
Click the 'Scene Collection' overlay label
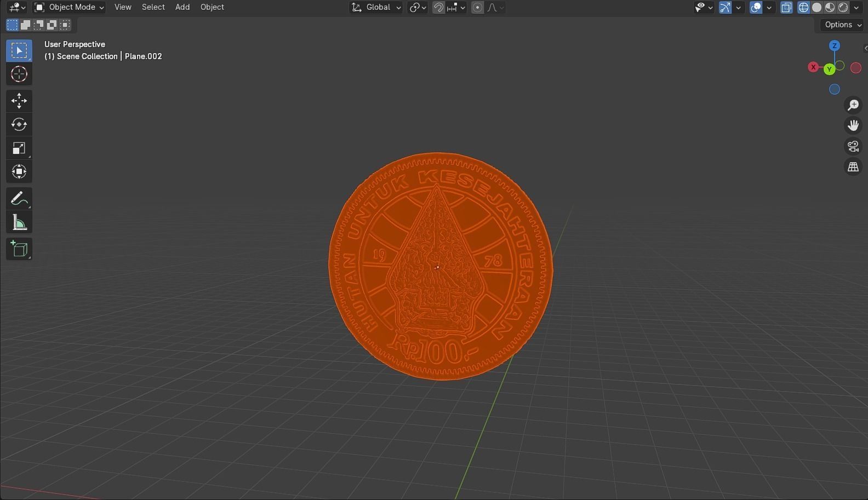pos(87,56)
